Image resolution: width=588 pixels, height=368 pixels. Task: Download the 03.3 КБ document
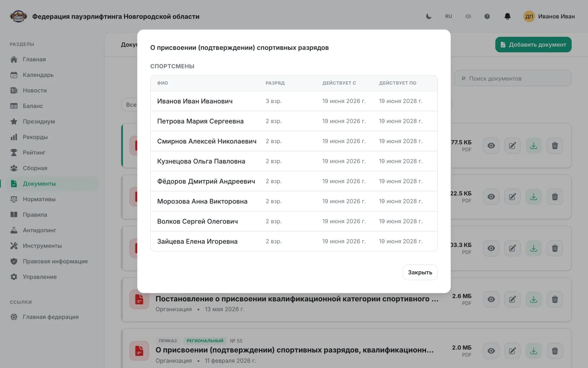coord(534,248)
